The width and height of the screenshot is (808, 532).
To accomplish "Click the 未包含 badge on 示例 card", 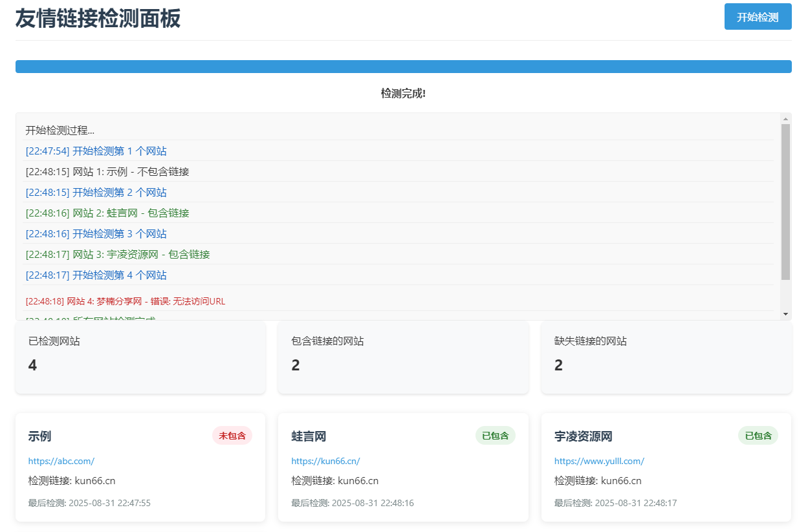I will pyautogui.click(x=233, y=435).
